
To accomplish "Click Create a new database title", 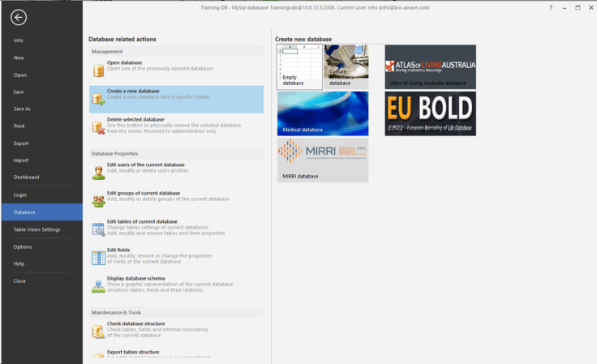I will pyautogui.click(x=133, y=91).
